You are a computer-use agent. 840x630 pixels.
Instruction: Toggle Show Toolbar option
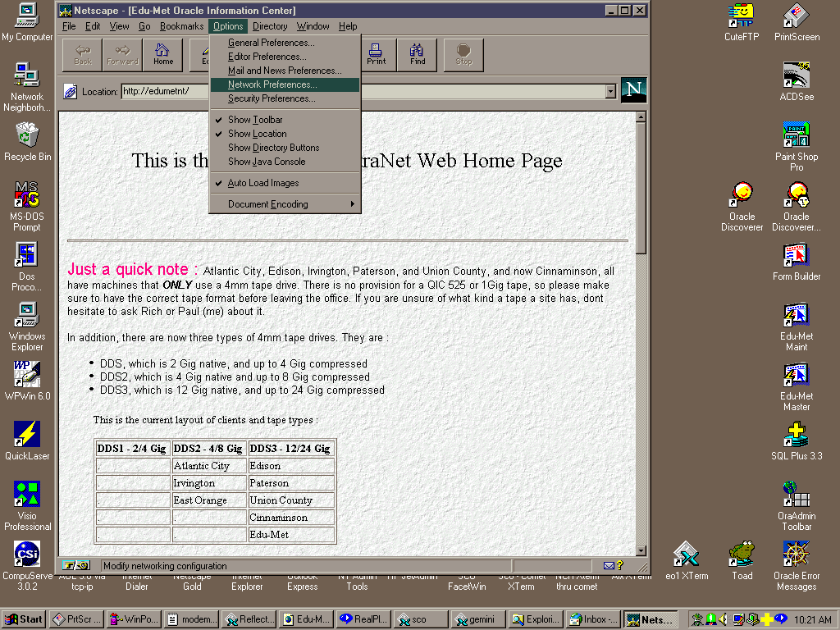[x=285, y=120]
